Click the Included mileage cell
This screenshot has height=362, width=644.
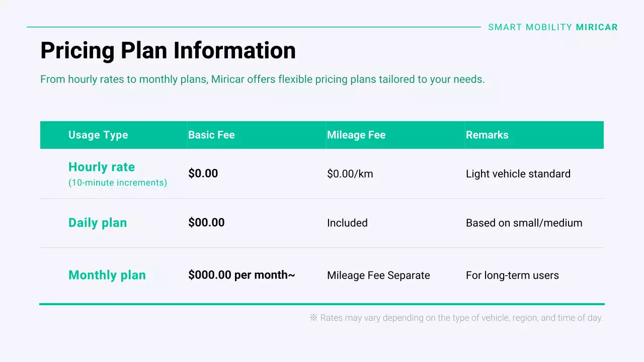pos(347,223)
